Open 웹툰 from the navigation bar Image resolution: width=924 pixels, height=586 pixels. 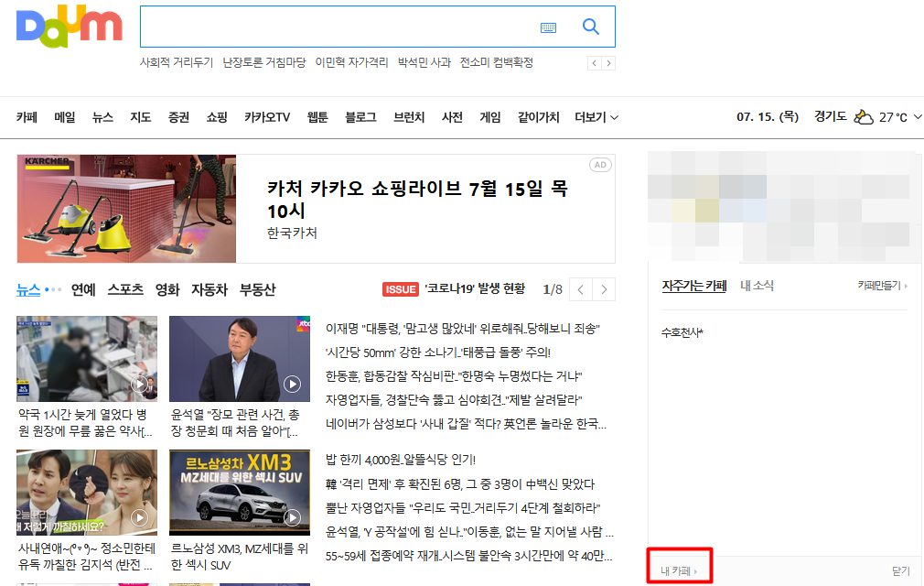317,117
